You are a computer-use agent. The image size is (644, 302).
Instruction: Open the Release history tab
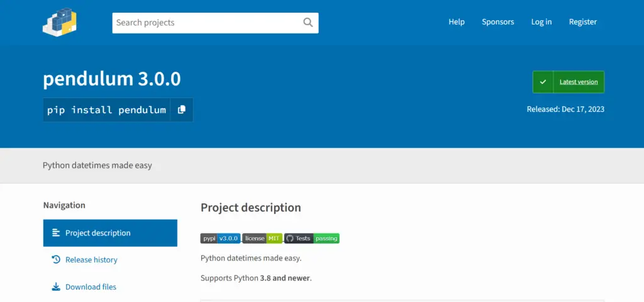(x=110, y=260)
